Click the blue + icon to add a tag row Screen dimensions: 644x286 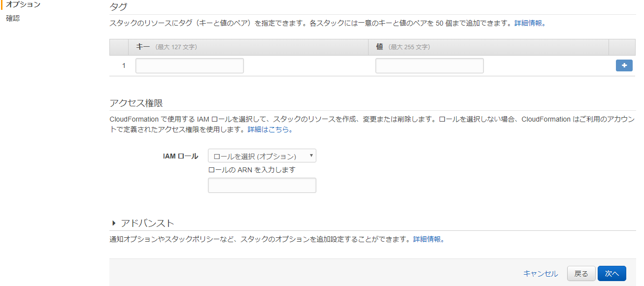(x=624, y=65)
